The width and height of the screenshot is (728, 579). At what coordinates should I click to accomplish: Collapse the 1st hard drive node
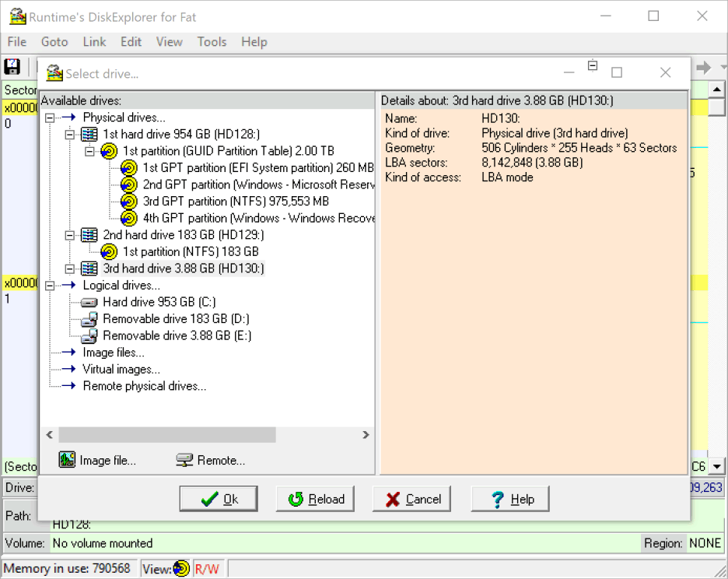click(70, 135)
